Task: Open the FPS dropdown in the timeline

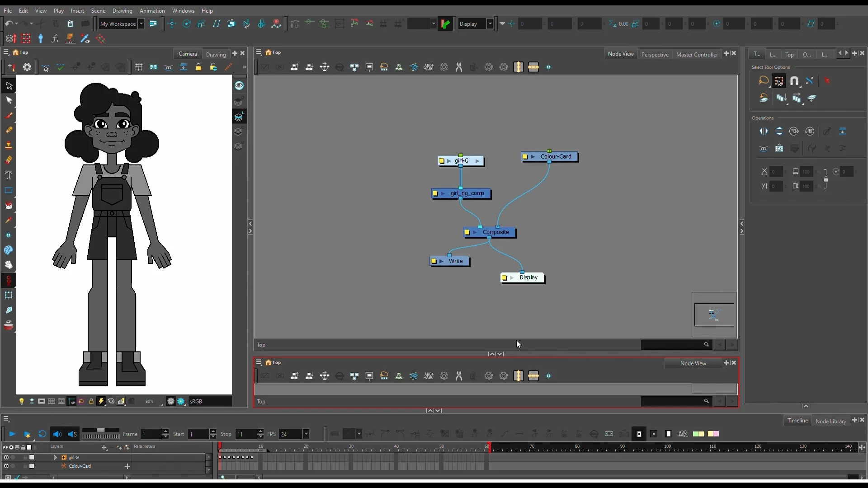Action: click(x=307, y=434)
